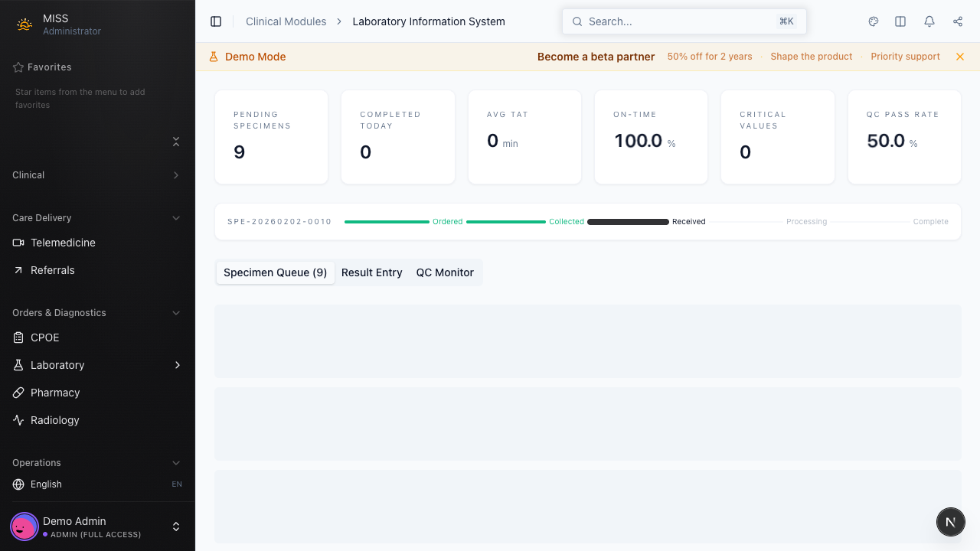This screenshot has height=551, width=980.
Task: Switch to the Result Entry tab
Action: 371,272
